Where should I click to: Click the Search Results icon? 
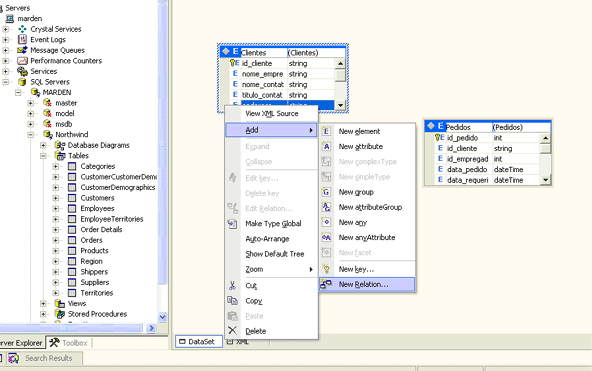click(13, 358)
